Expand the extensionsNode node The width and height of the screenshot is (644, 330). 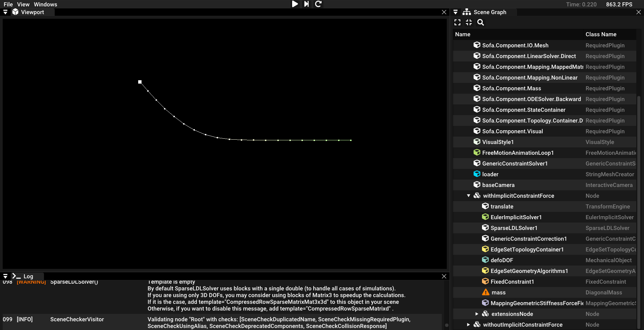(x=477, y=314)
